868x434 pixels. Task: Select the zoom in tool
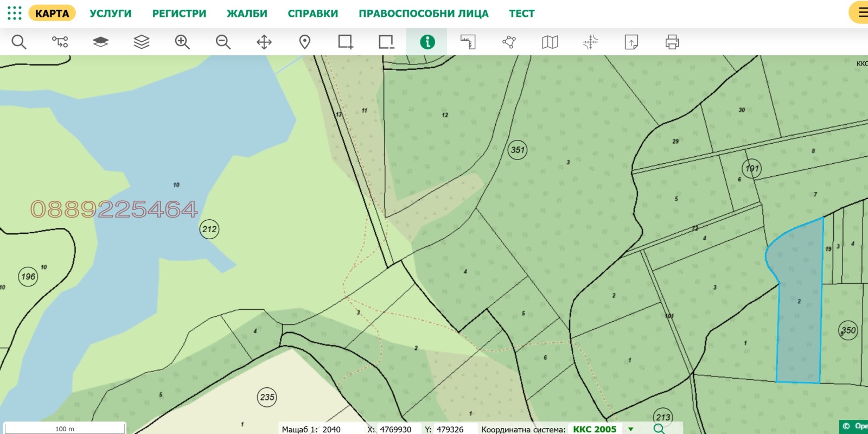(182, 42)
